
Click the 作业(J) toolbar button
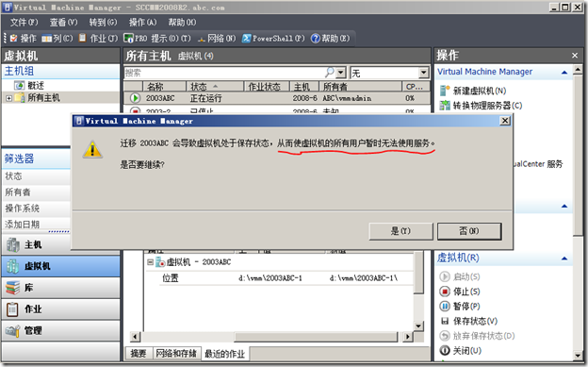(x=98, y=39)
